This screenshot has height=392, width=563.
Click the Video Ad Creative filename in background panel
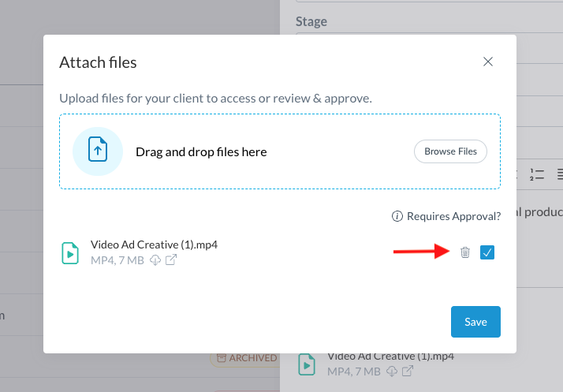(x=390, y=357)
